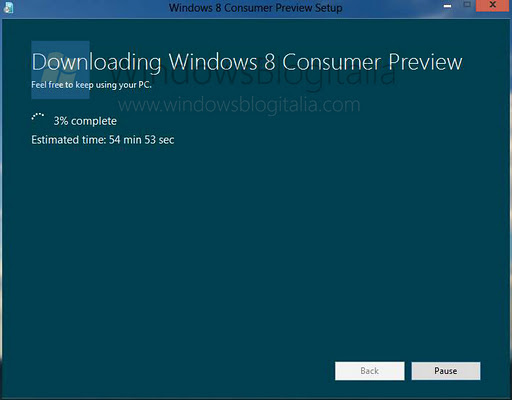
Task: Click the spinning progress indicator dots
Action: 38,117
